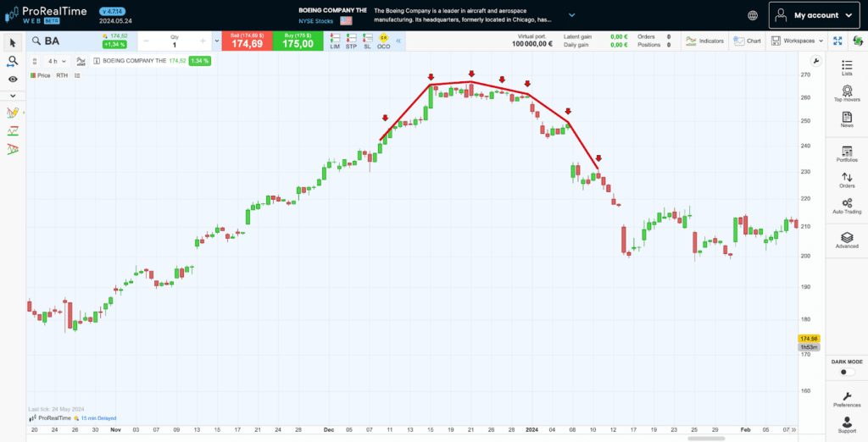Click the 15 min Delayed label
868x442 pixels.
tap(98, 418)
